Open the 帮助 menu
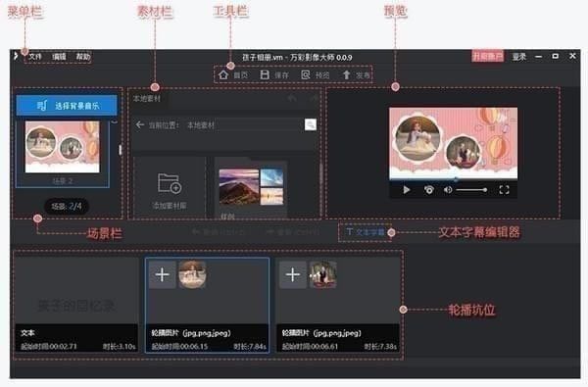The image size is (588, 387). (x=83, y=57)
